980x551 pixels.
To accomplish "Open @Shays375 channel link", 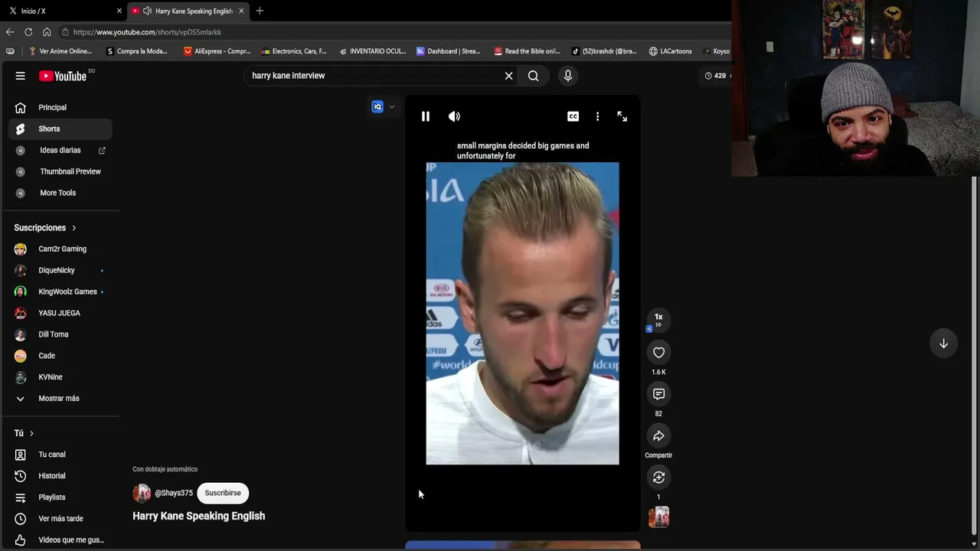I will click(x=174, y=493).
